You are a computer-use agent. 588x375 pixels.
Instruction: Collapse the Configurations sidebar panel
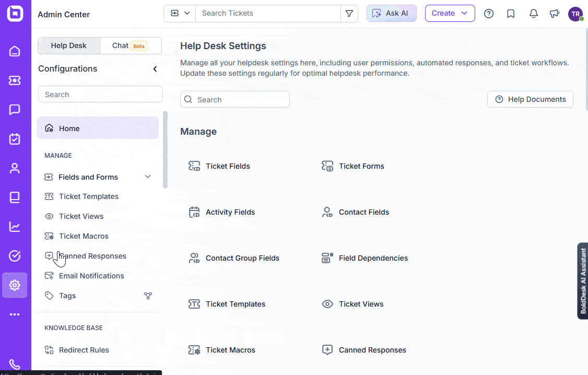pos(155,68)
